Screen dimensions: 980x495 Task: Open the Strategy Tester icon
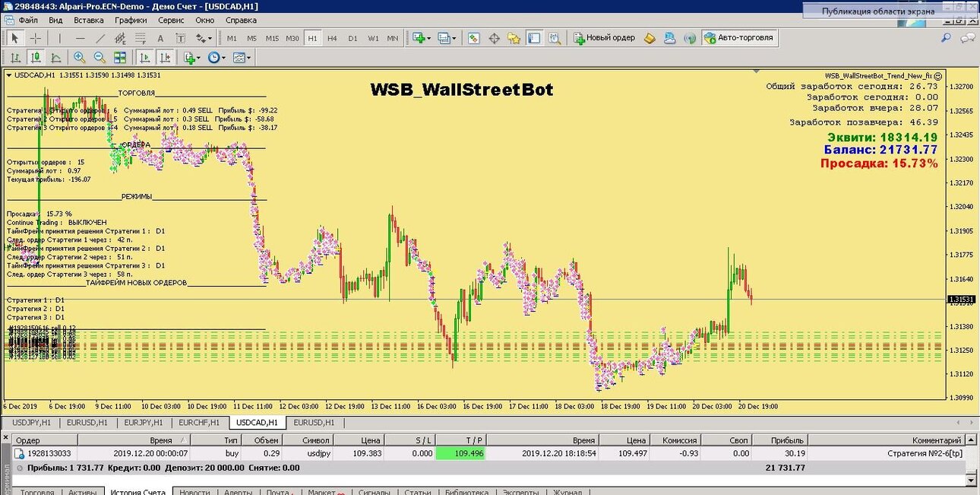(x=555, y=38)
